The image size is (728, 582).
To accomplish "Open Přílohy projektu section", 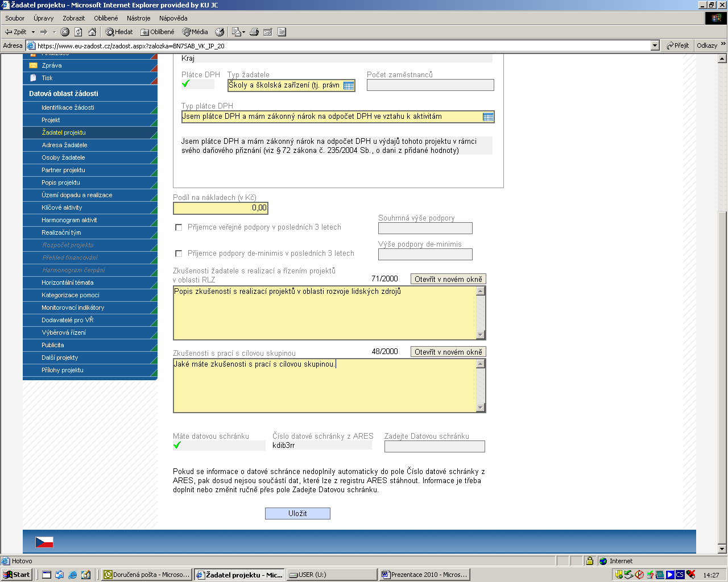I will (90, 370).
